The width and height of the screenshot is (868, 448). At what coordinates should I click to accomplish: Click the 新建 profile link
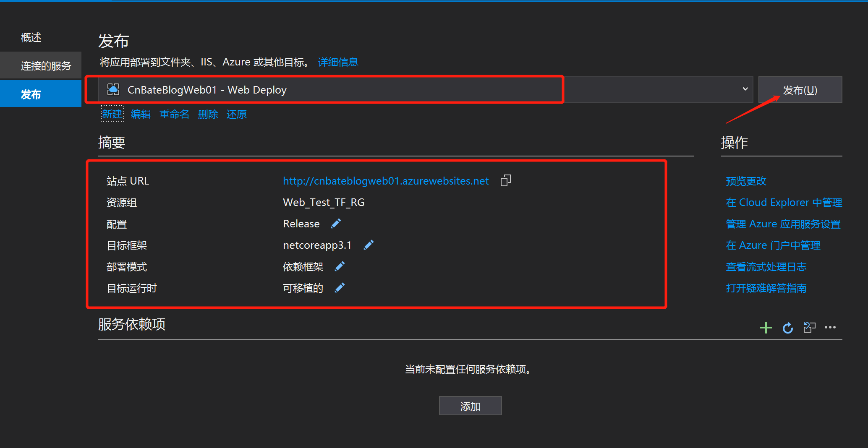pyautogui.click(x=112, y=114)
